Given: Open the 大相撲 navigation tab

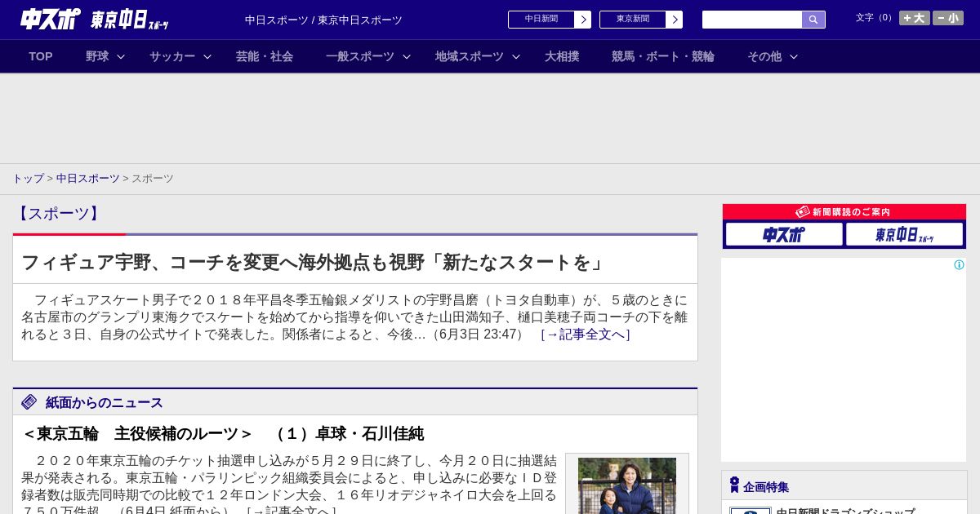Looking at the screenshot, I should 562,56.
